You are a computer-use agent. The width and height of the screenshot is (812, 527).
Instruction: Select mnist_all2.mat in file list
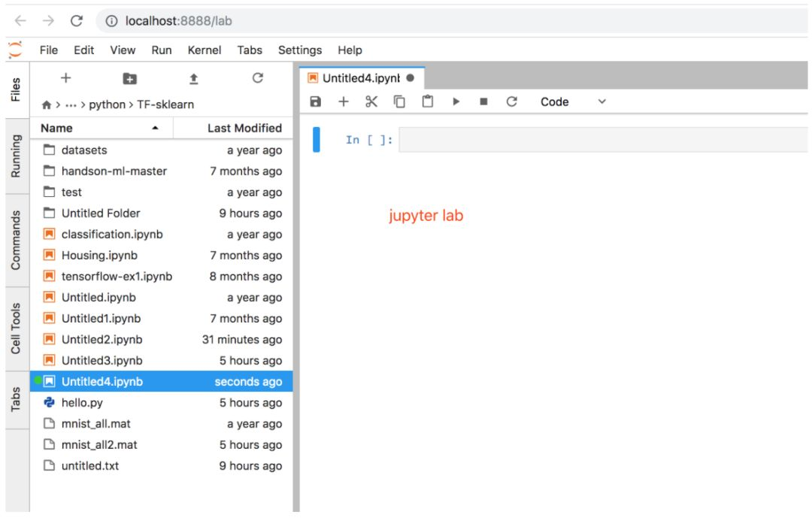[x=162, y=445]
